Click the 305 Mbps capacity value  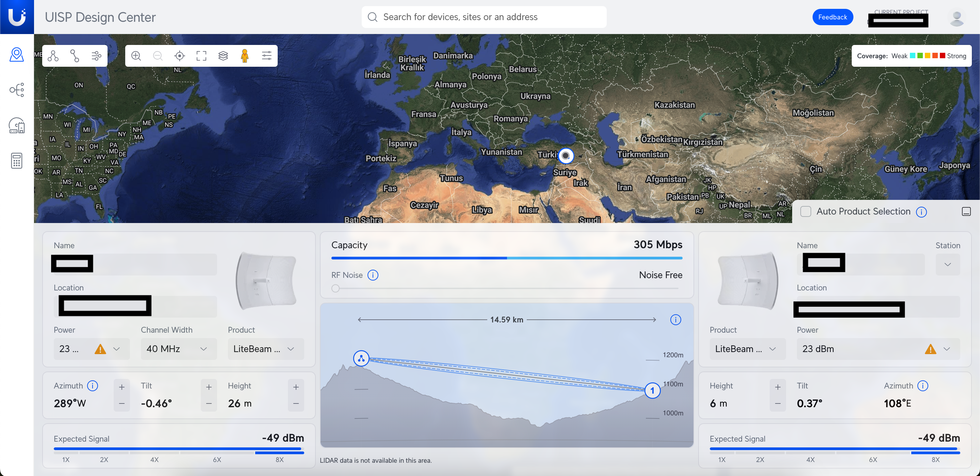658,244
